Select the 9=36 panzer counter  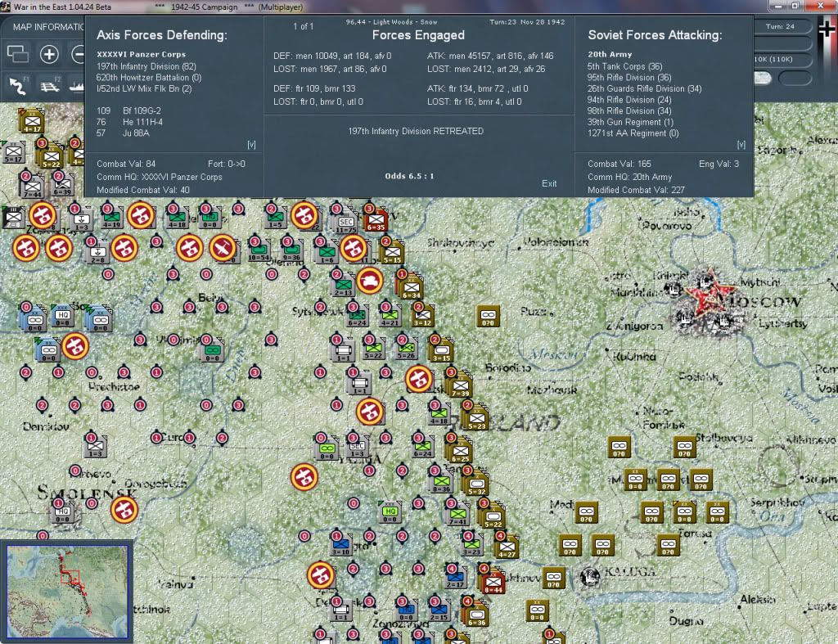(291, 250)
